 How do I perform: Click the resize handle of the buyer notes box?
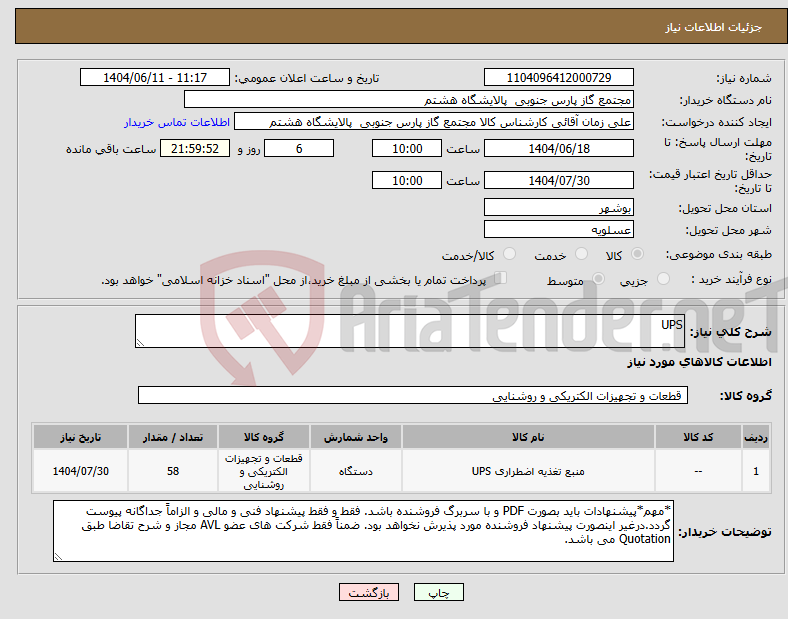point(58,557)
